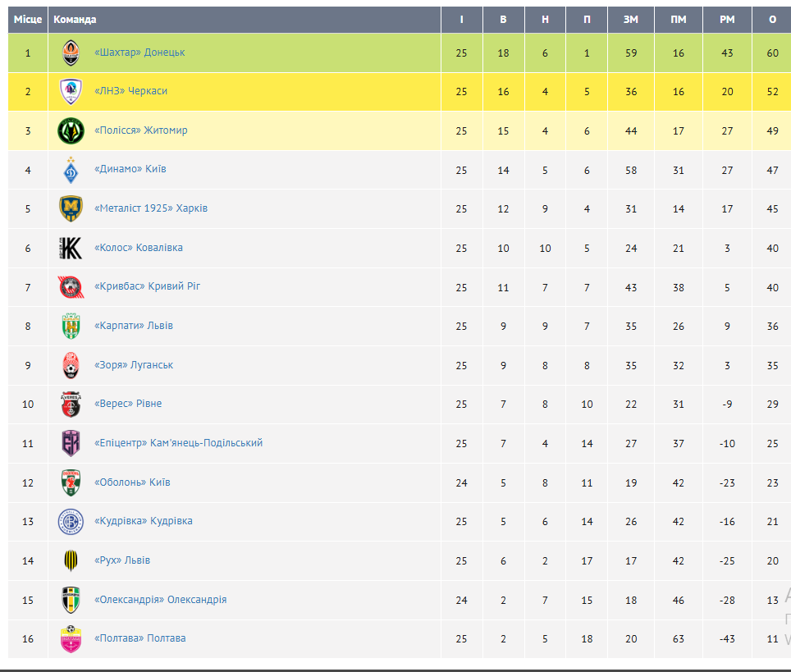Click the Poltava club logo
Screen dimensions: 791x672
point(71,639)
